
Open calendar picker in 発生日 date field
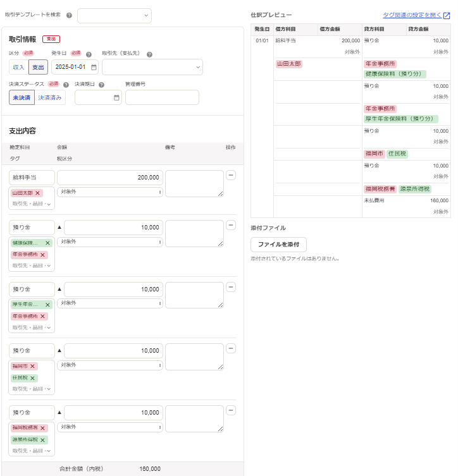94,67
